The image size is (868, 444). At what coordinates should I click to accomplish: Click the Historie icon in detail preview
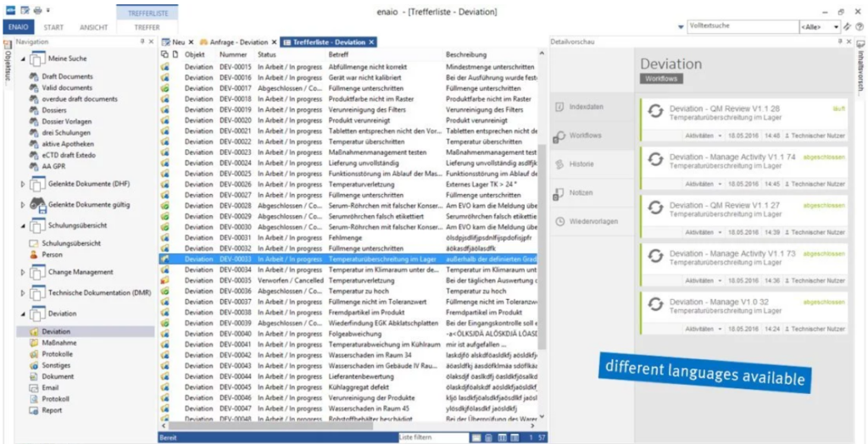559,164
